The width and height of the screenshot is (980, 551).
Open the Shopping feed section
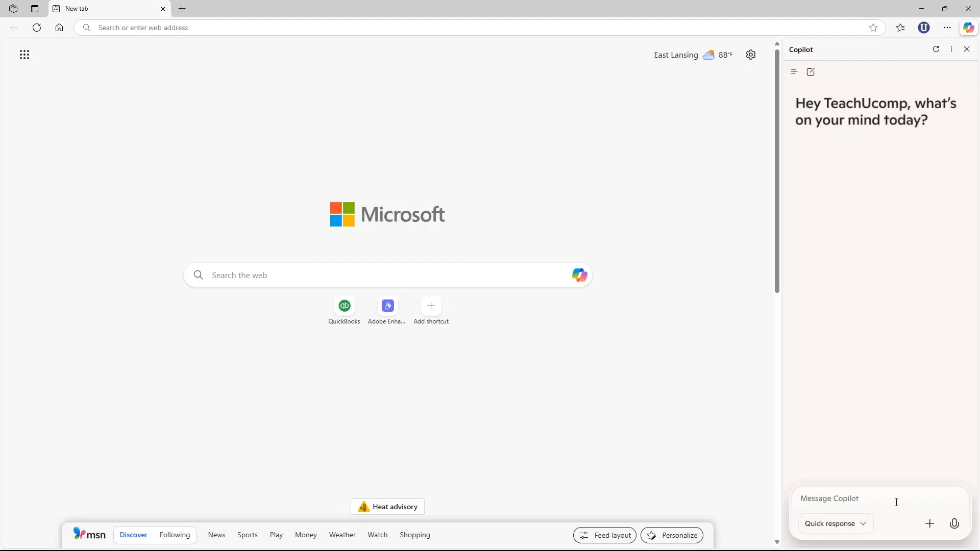click(415, 535)
